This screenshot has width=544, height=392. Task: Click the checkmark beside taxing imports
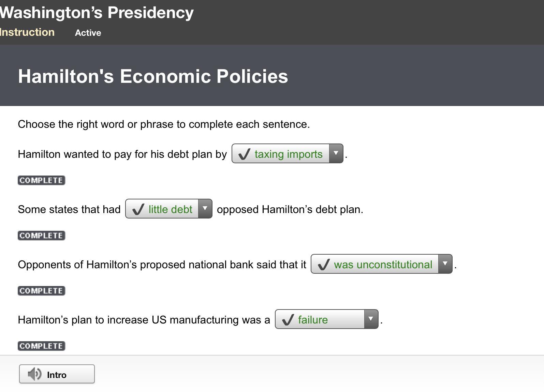click(x=244, y=154)
